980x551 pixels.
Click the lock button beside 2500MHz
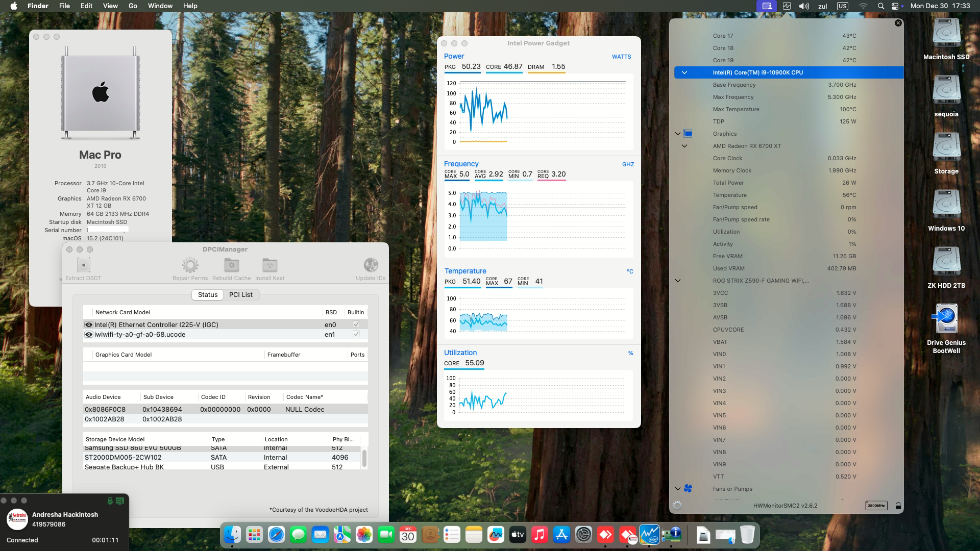897,506
